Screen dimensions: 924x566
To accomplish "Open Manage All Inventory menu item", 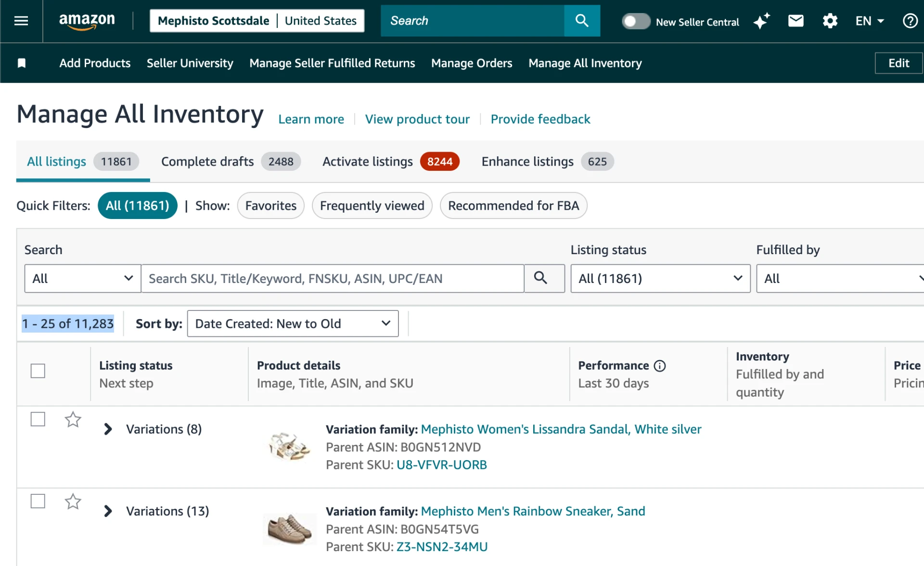I will pos(585,63).
